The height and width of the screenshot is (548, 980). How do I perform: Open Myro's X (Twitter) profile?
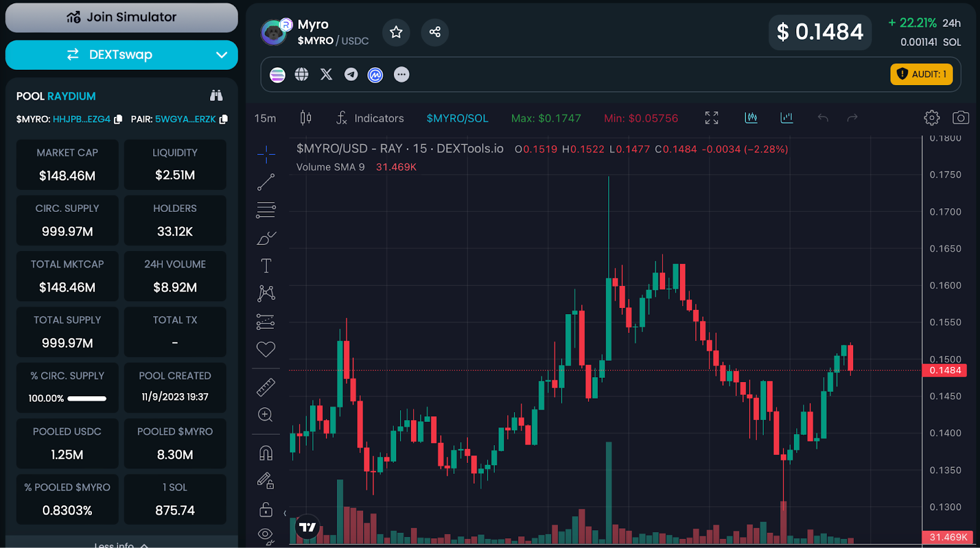[326, 75]
